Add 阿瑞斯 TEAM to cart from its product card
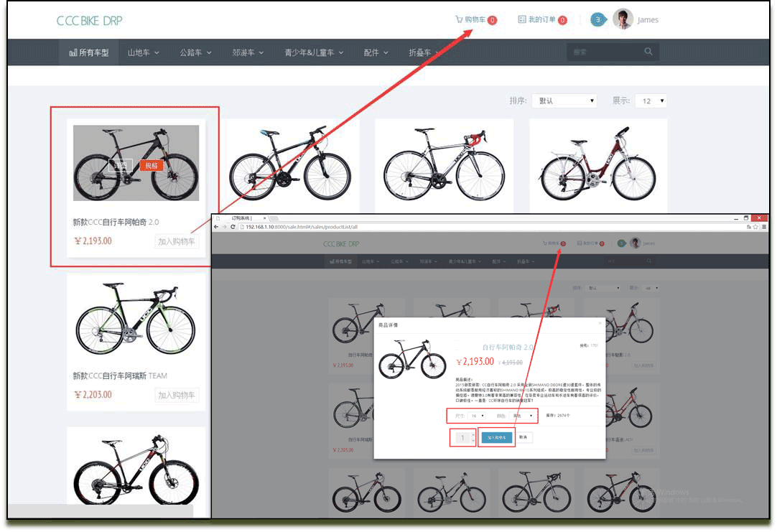Viewport: 777px width, 532px height. tap(177, 396)
